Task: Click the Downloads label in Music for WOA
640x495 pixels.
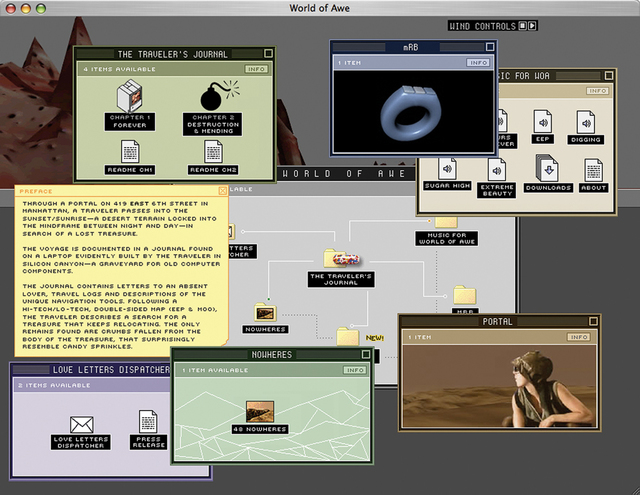Action: [548, 188]
